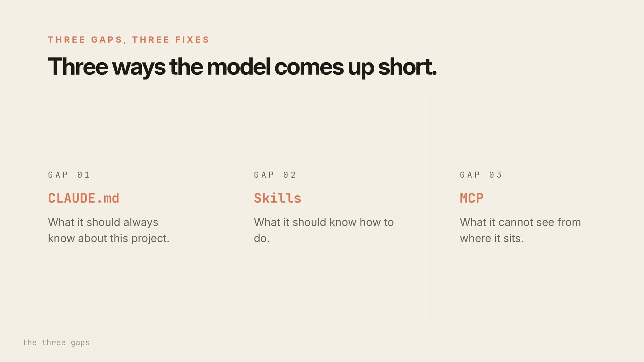Click footer label 'the three gaps'

[56, 343]
